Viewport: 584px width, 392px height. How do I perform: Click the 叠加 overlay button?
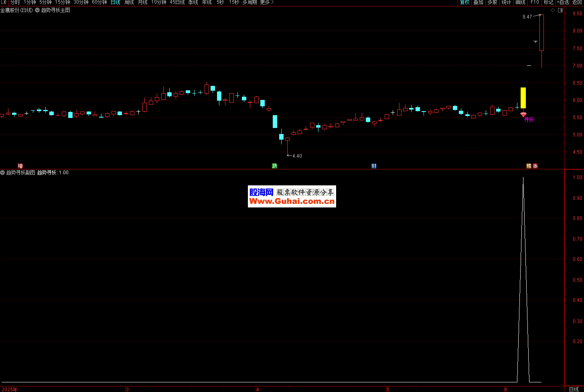click(479, 2)
